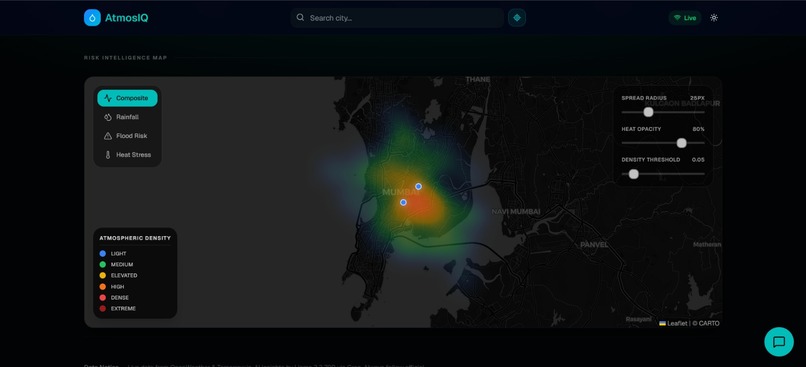This screenshot has height=367, width=806.
Task: Click the AtmosIQ water drop logo icon
Action: [x=92, y=17]
